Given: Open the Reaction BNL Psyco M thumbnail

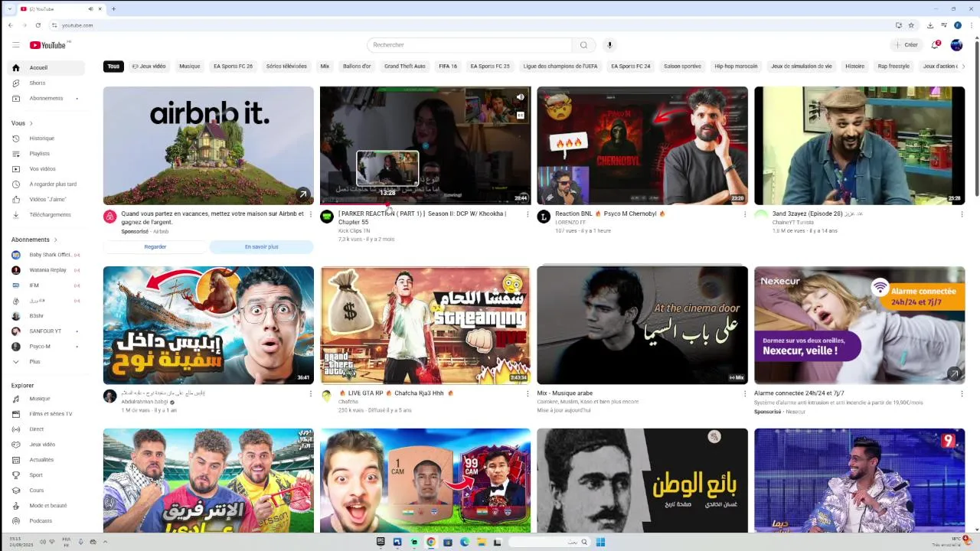Looking at the screenshot, I should click(x=642, y=145).
